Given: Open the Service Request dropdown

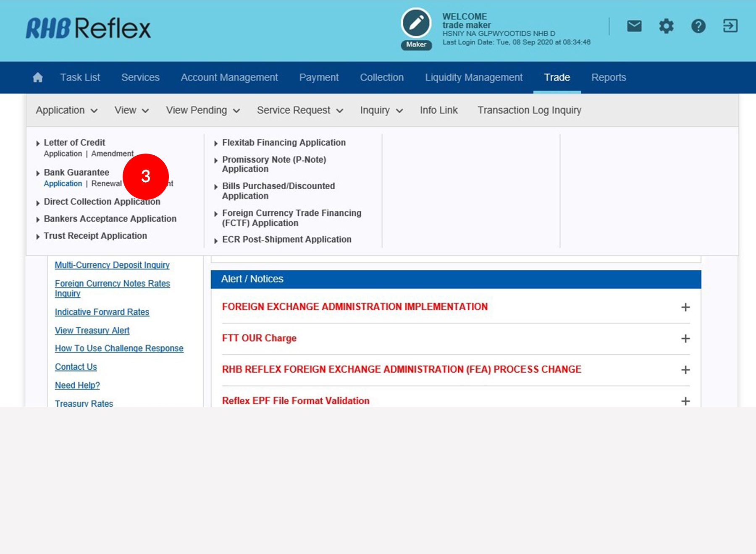Looking at the screenshot, I should pos(300,110).
